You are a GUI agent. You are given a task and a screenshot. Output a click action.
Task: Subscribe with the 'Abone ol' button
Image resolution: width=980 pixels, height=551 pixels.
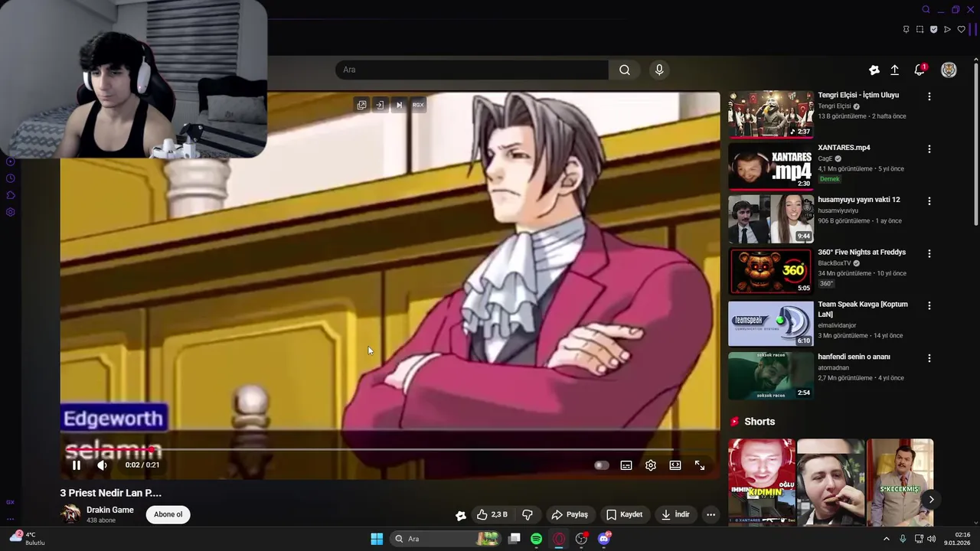[x=168, y=514]
